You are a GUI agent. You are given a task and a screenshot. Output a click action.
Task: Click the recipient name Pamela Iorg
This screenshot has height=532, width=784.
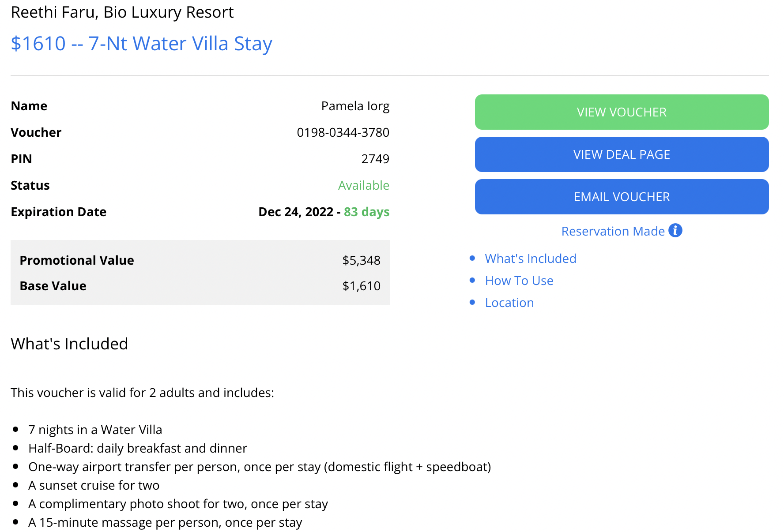[x=355, y=105]
